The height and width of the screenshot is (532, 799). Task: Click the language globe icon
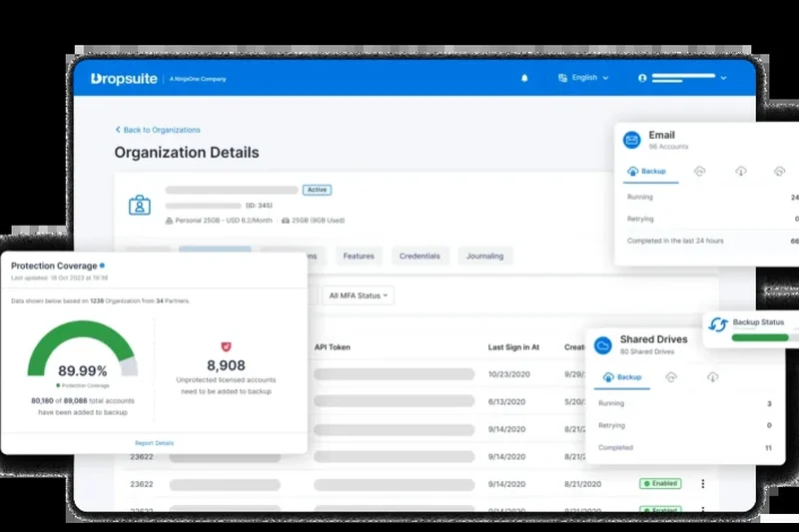coord(562,78)
